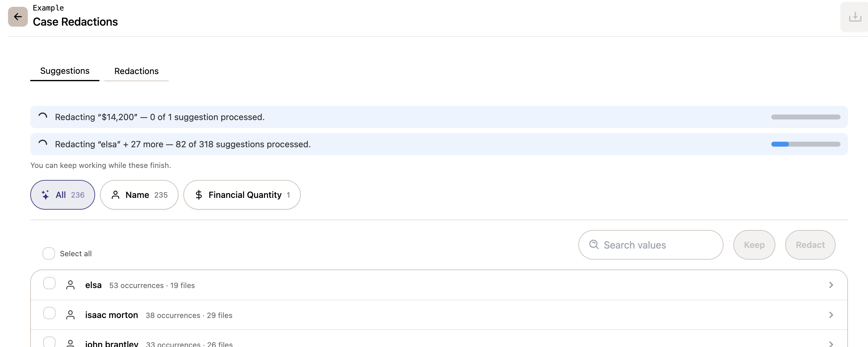Check the elsa row checkbox
This screenshot has height=347, width=868.
49,283
